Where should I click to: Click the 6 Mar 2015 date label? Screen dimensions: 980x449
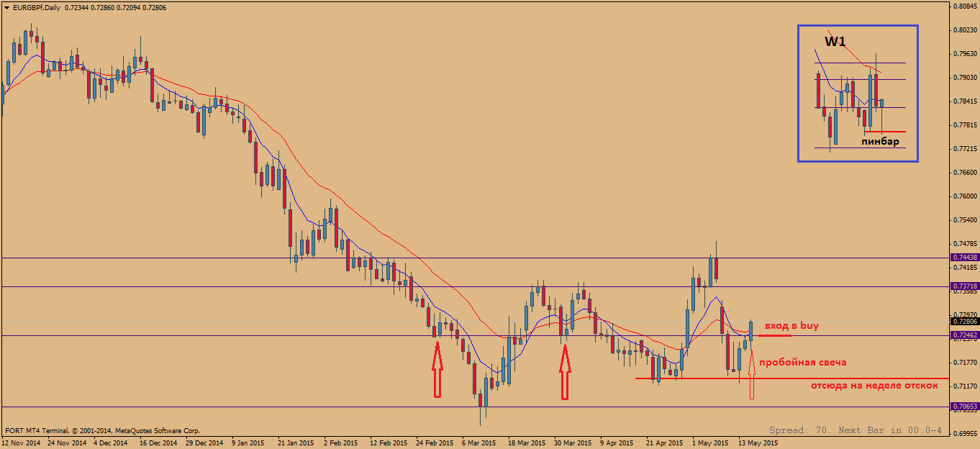[479, 443]
